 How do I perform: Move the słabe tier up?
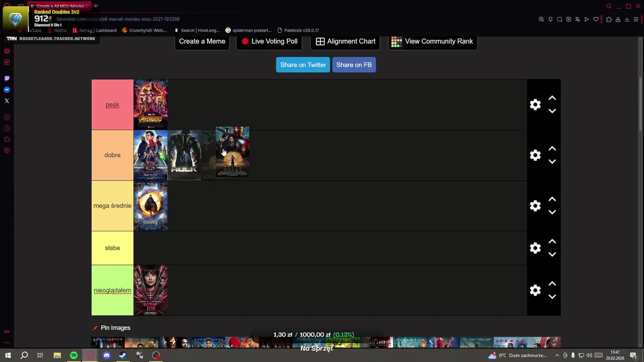[552, 241]
